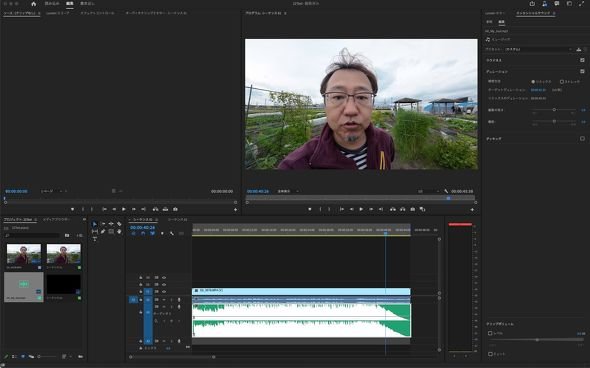Click the Program monitor button editor plus icon
Image resolution: width=590 pixels, height=368 pixels.
click(472, 210)
